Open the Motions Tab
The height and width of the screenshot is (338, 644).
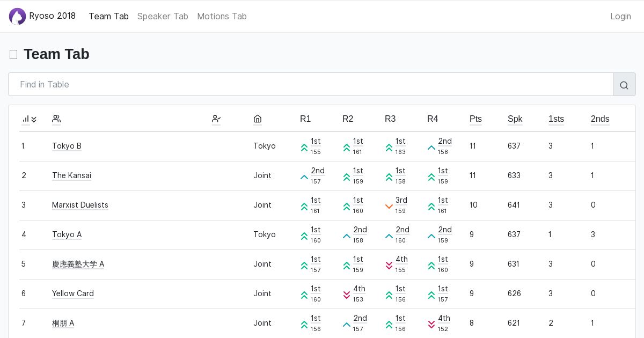(x=222, y=17)
